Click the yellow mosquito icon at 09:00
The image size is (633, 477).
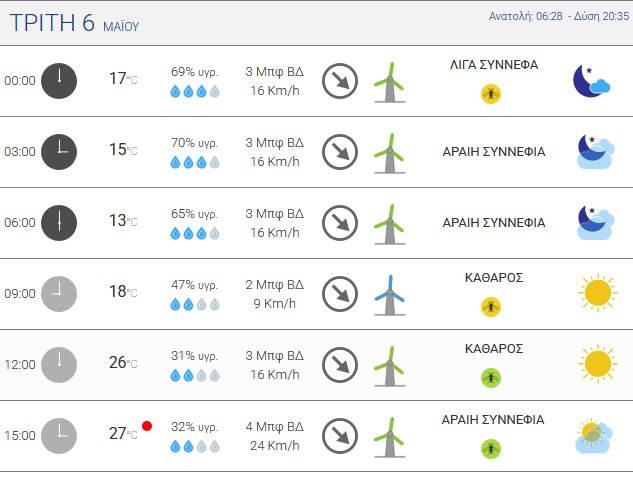click(491, 307)
